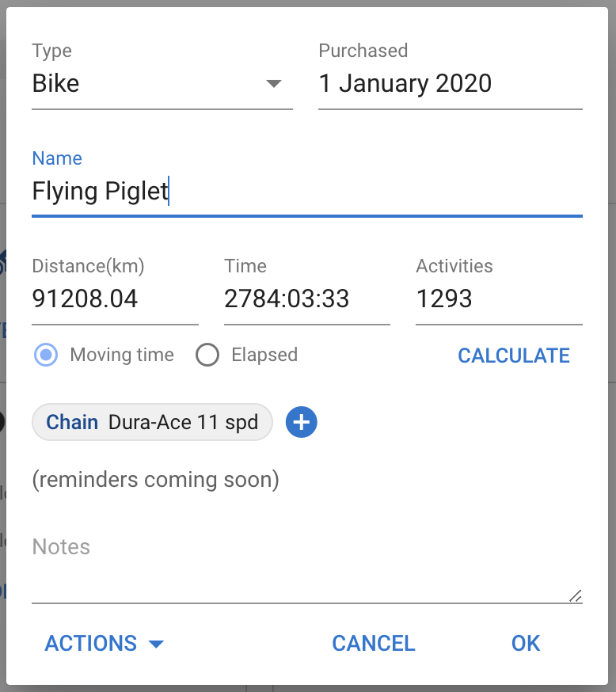The image size is (616, 692).
Task: Confirm changes with the OK button
Action: [x=526, y=644]
